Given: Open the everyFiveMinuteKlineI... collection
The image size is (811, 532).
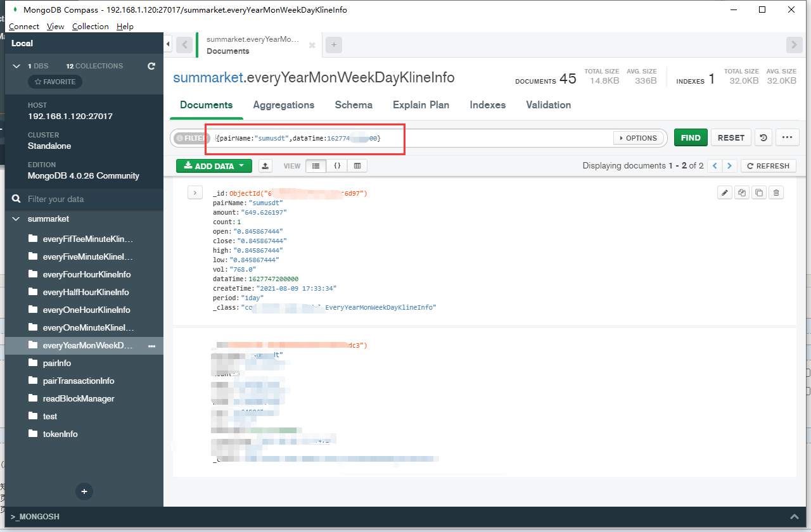Looking at the screenshot, I should point(88,257).
